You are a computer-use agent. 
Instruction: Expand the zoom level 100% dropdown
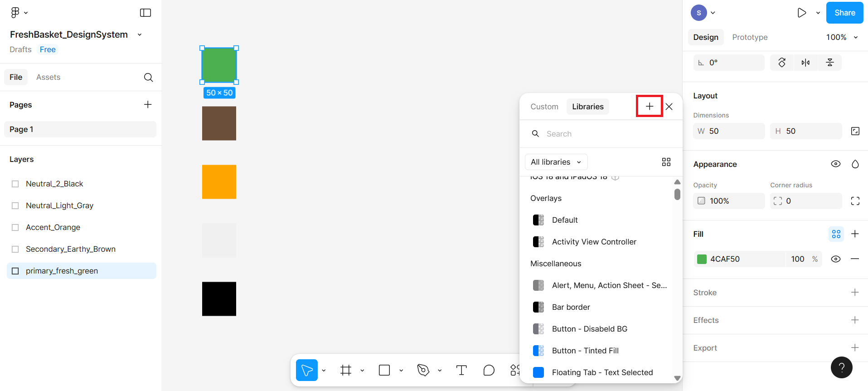coord(842,37)
